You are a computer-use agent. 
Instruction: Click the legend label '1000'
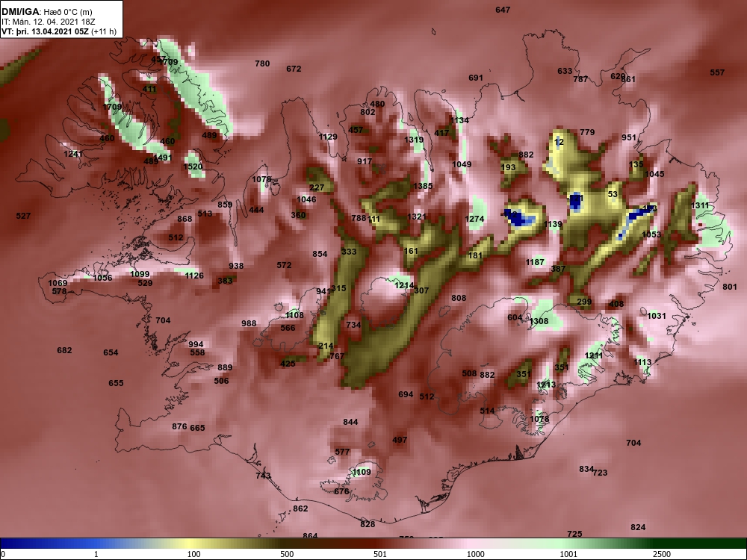tap(475, 554)
